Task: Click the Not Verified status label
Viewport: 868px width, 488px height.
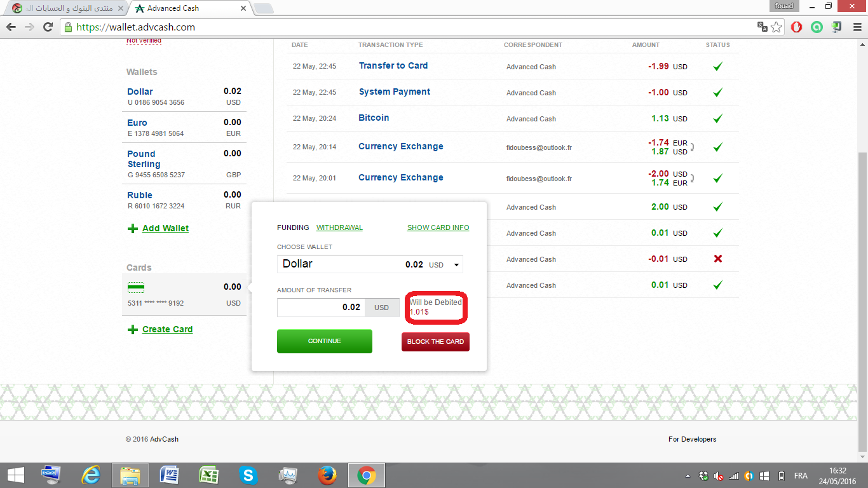Action: click(144, 41)
